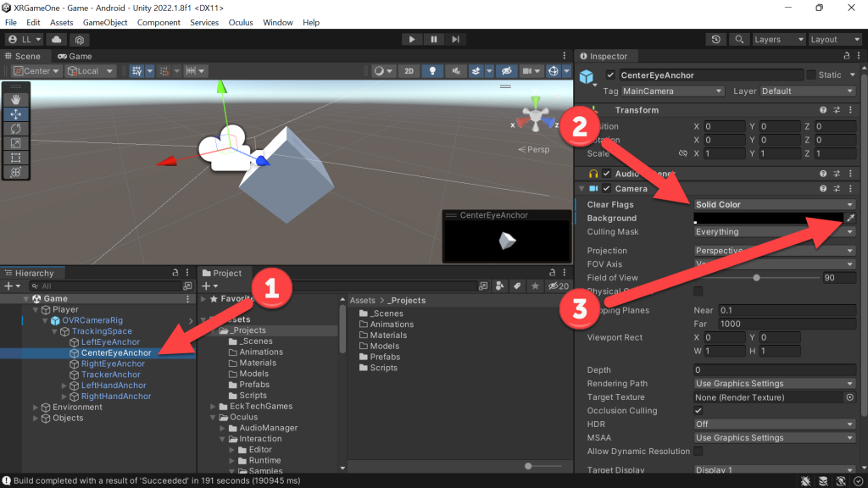Click the scene Gizmos globe icon
Image resolution: width=868 pixels, height=488 pixels.
coord(553,71)
